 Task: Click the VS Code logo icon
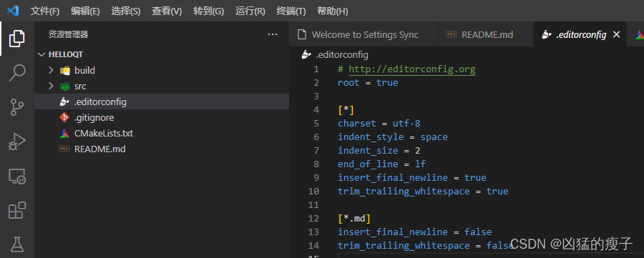pyautogui.click(x=13, y=11)
